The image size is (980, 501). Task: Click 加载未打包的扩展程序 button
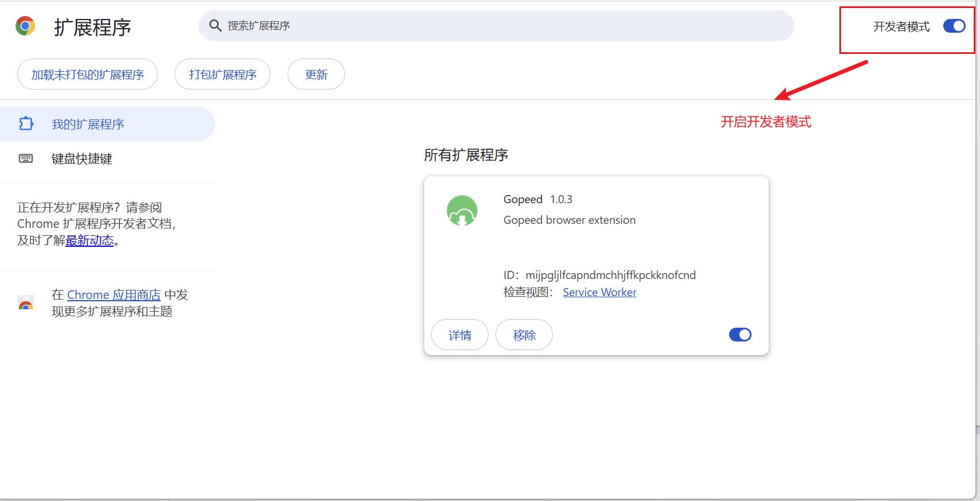coord(87,75)
